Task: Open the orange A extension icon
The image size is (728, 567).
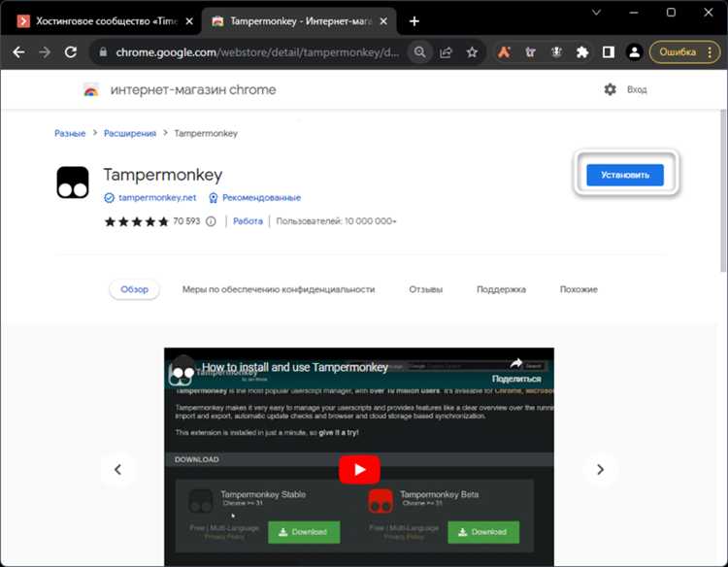Action: 504,52
